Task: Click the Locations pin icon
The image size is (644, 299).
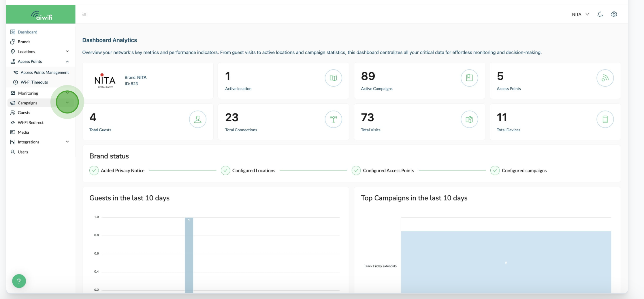Action: pos(13,51)
